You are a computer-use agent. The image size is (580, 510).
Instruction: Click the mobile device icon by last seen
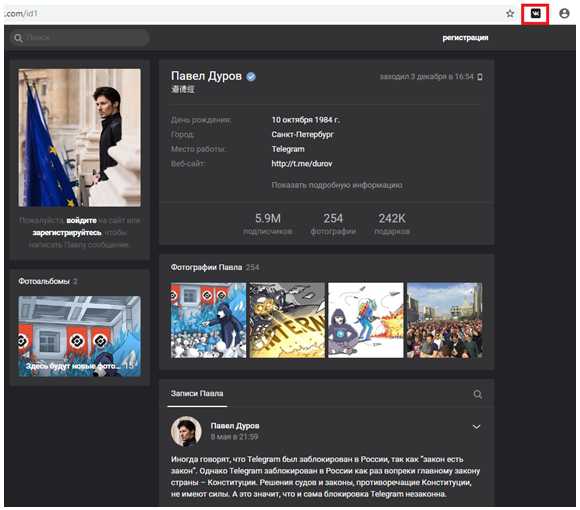[x=480, y=77]
